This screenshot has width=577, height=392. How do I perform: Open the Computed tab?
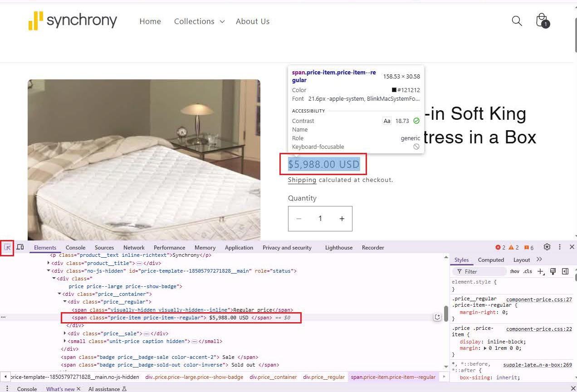[491, 260]
